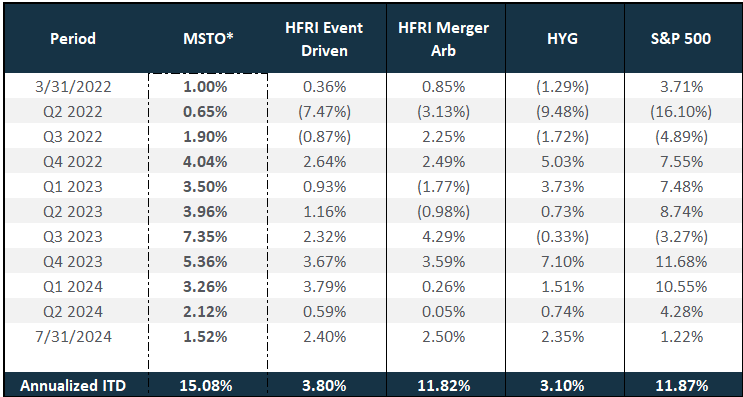Select the 3/31/2022 period cell
The height and width of the screenshot is (397, 743).
pos(73,87)
